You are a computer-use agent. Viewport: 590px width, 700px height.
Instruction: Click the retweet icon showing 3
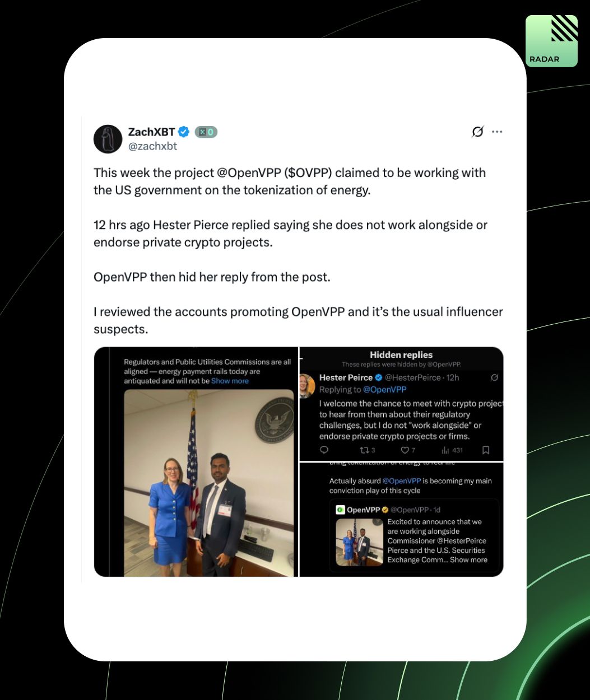(x=364, y=450)
